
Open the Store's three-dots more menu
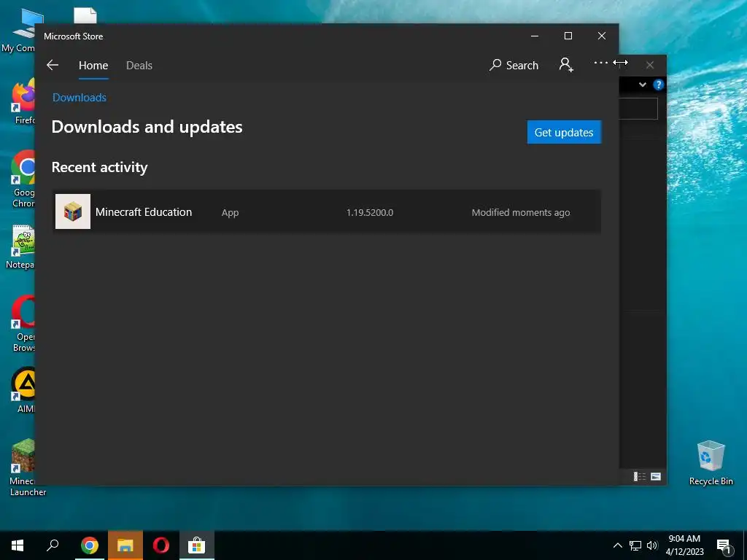[x=601, y=63]
